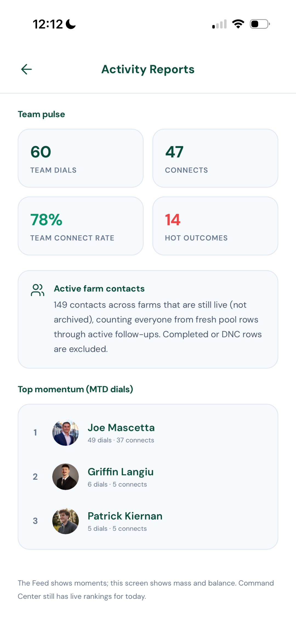Select Joe Mascetta's name in the leaderboard
This screenshot has height=644, width=296.
click(121, 427)
